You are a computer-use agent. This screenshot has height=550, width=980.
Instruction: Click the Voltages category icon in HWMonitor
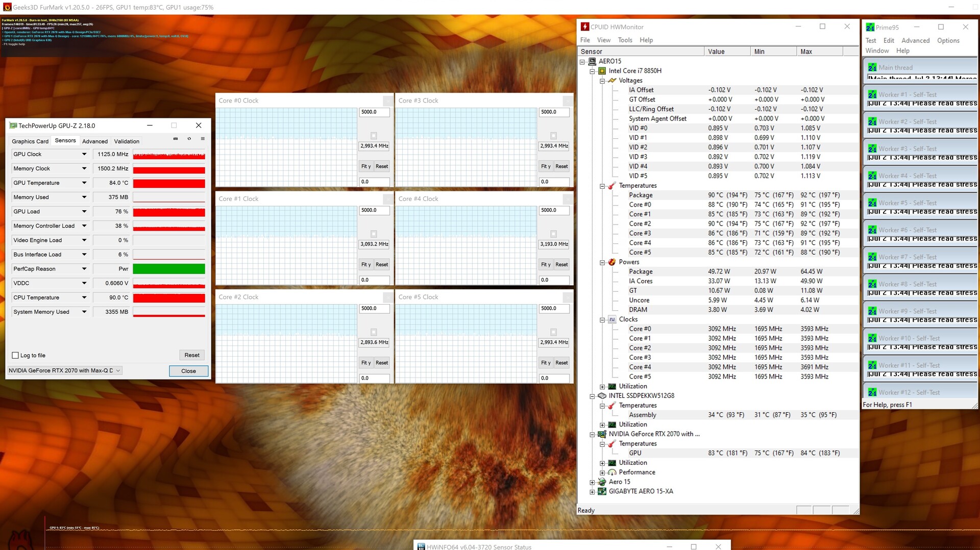point(612,81)
